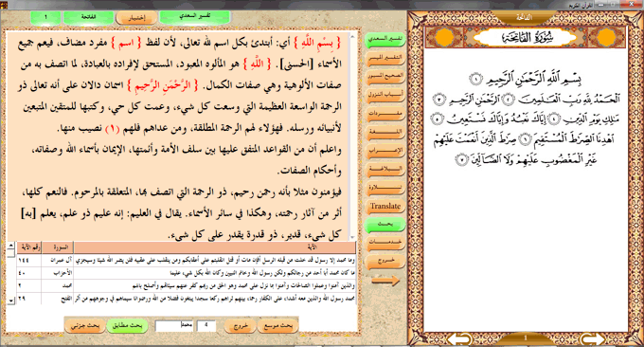Toggle the بحث مطابق exact search mode

(127, 325)
